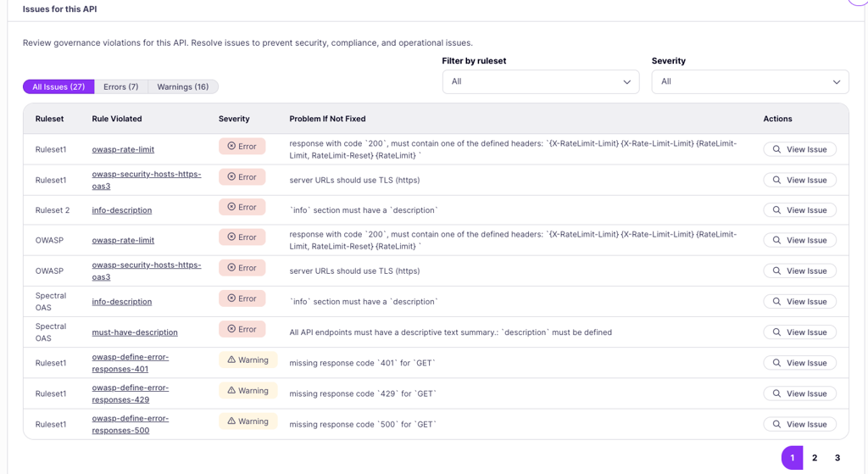The height and width of the screenshot is (474, 868).
Task: Click magnifier icon in OWASP owasp-rate-limit View Issue
Action: tap(776, 240)
